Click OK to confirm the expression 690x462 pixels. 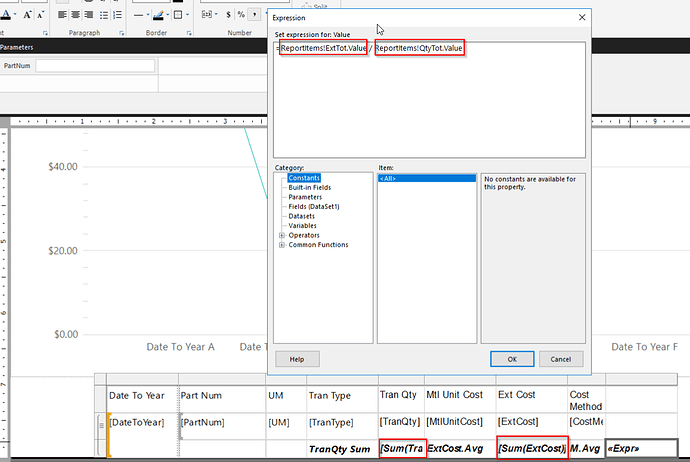512,359
